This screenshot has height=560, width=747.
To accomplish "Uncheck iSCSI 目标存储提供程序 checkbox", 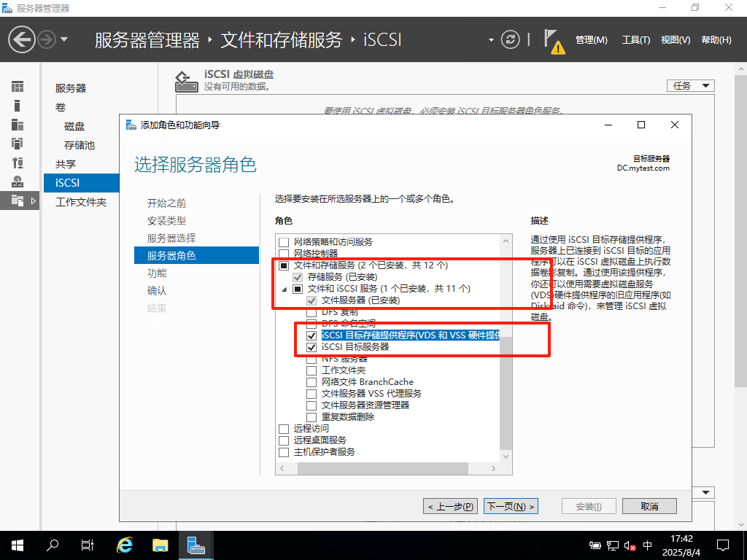I will coord(311,335).
